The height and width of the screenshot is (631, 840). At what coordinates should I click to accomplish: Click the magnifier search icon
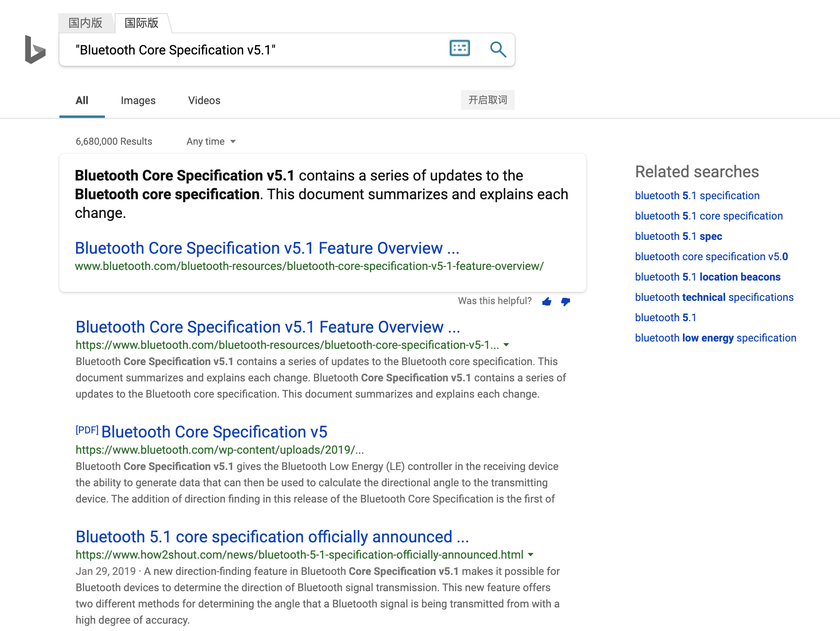coord(498,49)
